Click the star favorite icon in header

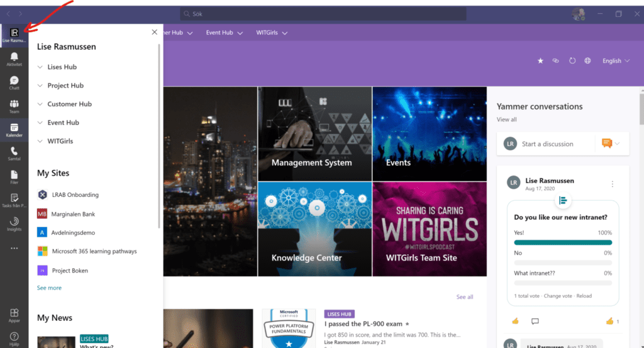(540, 61)
